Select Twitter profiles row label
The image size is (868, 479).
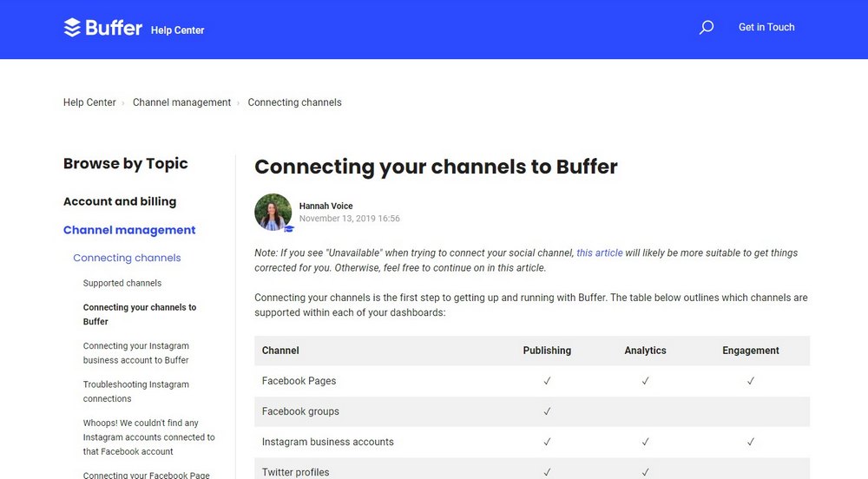(296, 472)
